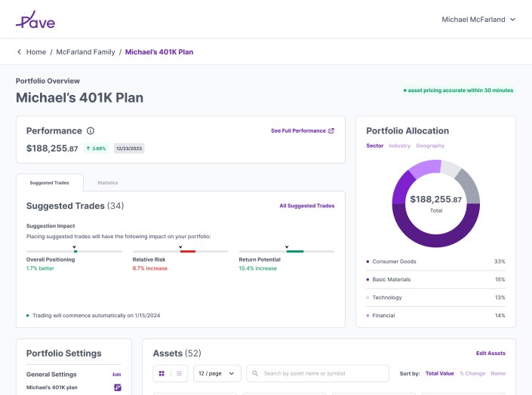Click the Financial allocation row
532x395 pixels.
click(x=435, y=315)
